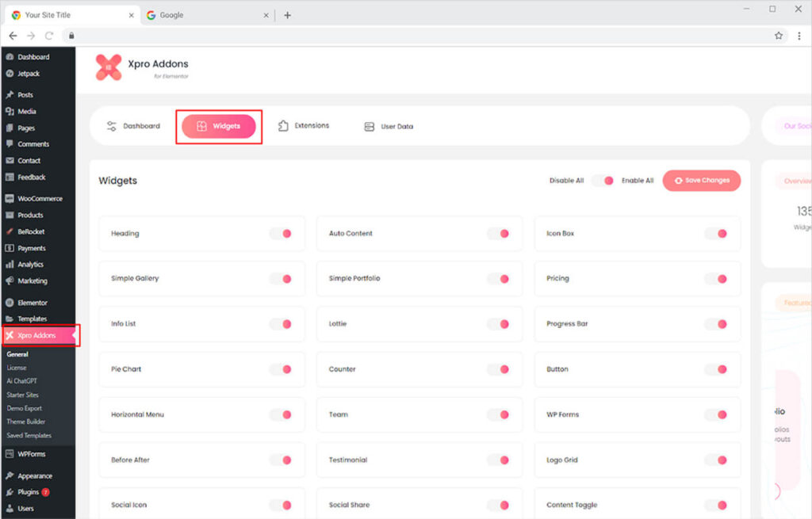This screenshot has width=812, height=519.
Task: Click the WooCommerce icon in sidebar
Action: pos(10,198)
